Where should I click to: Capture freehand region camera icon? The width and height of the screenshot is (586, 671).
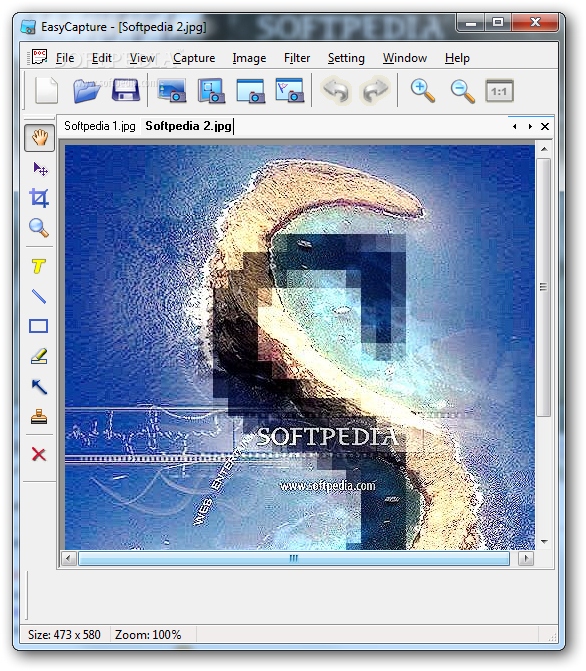click(290, 90)
